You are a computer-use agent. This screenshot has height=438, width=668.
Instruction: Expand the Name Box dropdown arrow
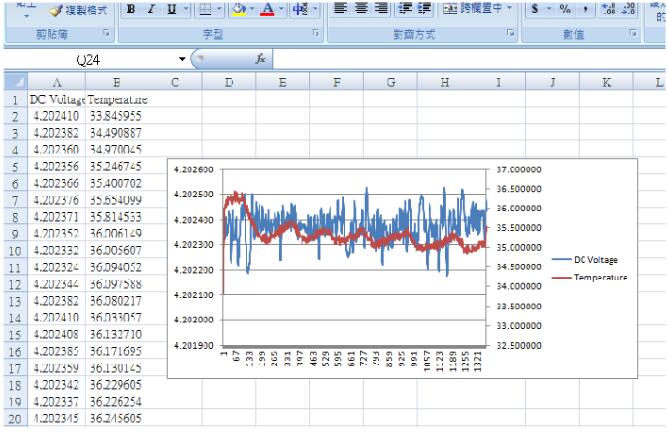pyautogui.click(x=182, y=59)
